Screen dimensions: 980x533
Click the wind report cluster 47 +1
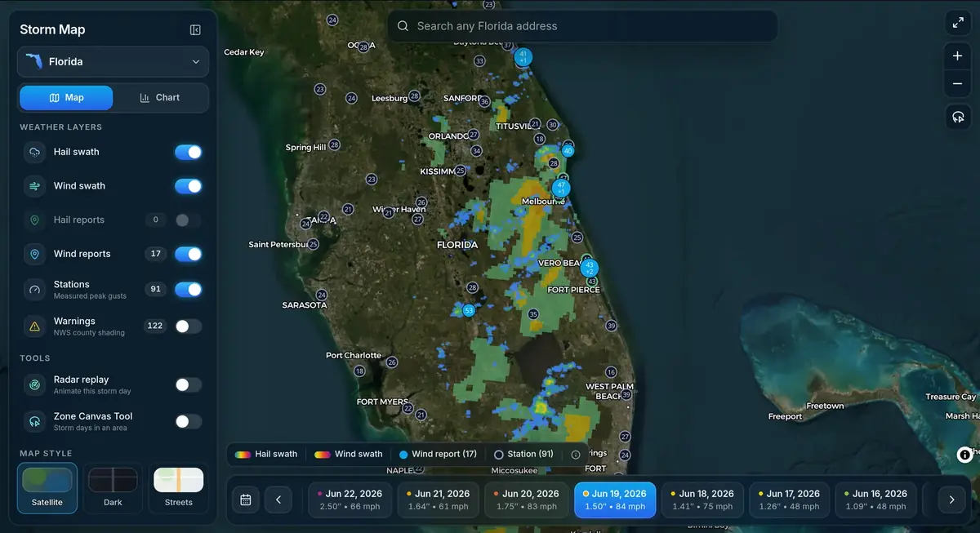tap(561, 189)
